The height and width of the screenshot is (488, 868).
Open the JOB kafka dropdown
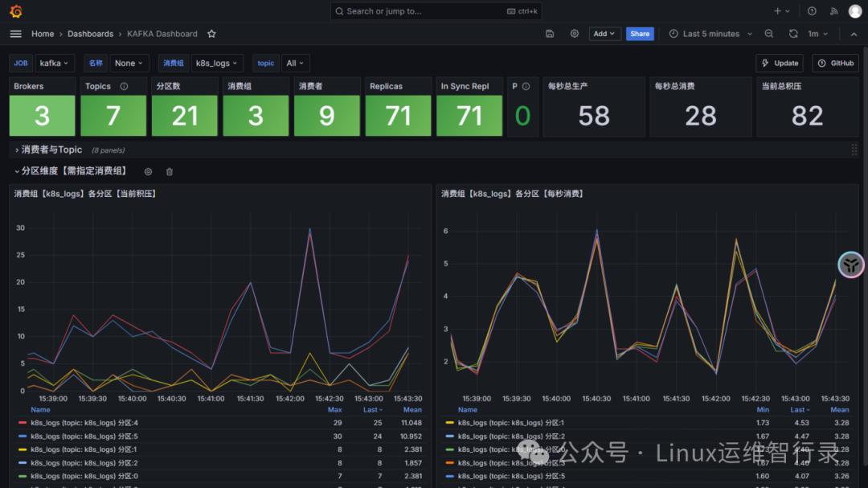pyautogui.click(x=55, y=64)
